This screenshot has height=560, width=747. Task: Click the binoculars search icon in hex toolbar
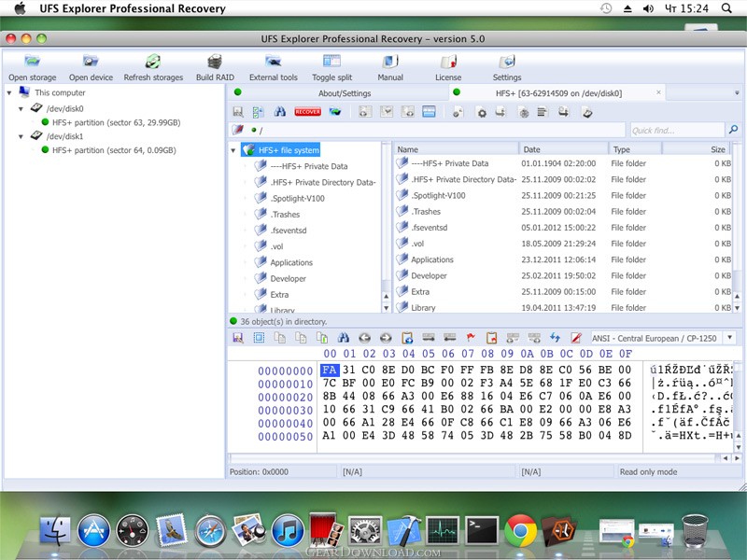coord(343,338)
